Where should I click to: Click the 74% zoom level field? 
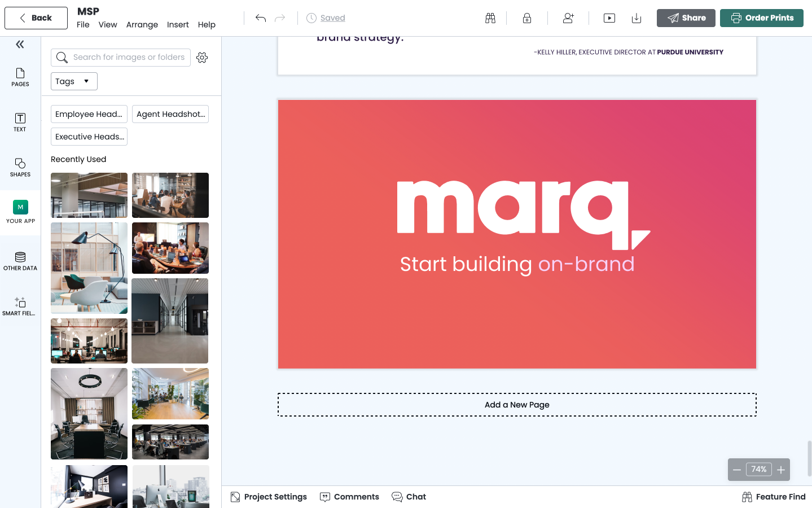point(759,470)
